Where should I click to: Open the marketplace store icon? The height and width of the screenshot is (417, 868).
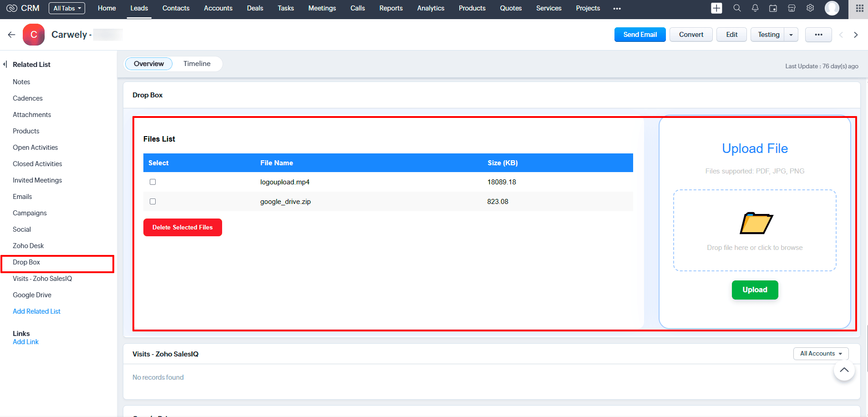click(x=792, y=8)
